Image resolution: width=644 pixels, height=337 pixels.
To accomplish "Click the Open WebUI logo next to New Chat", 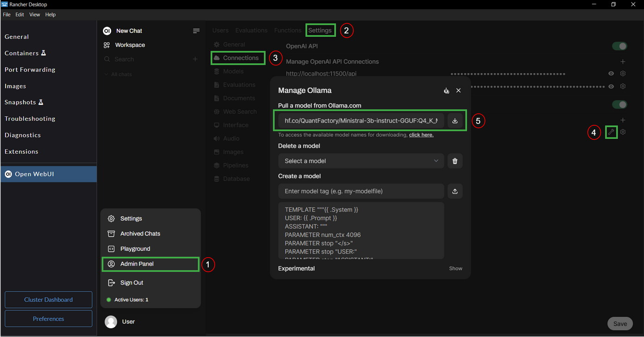I will [107, 31].
